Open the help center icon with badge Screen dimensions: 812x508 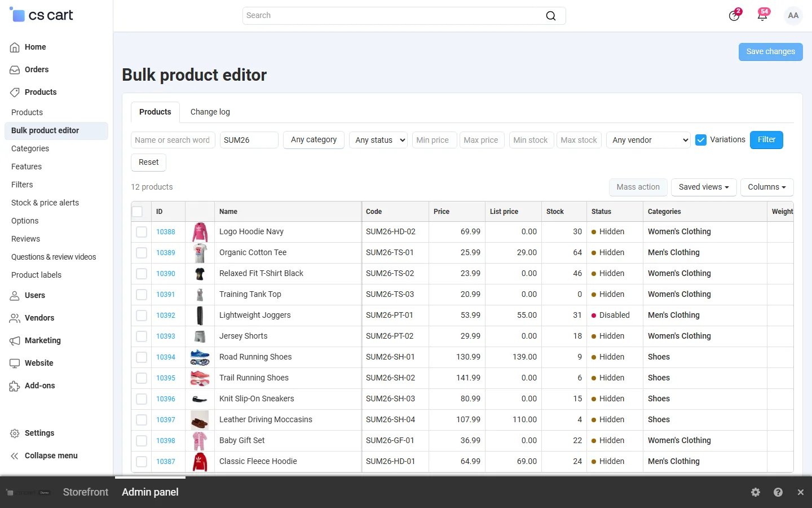click(734, 15)
